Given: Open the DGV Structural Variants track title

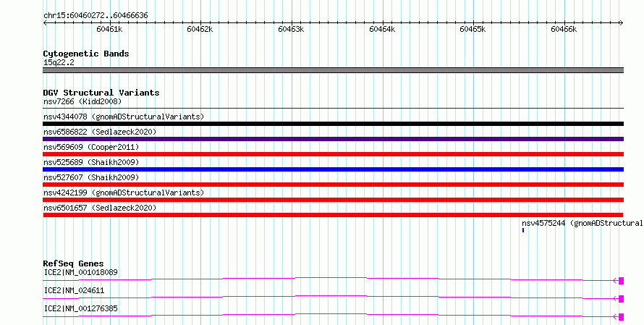Looking at the screenshot, I should pos(101,93).
